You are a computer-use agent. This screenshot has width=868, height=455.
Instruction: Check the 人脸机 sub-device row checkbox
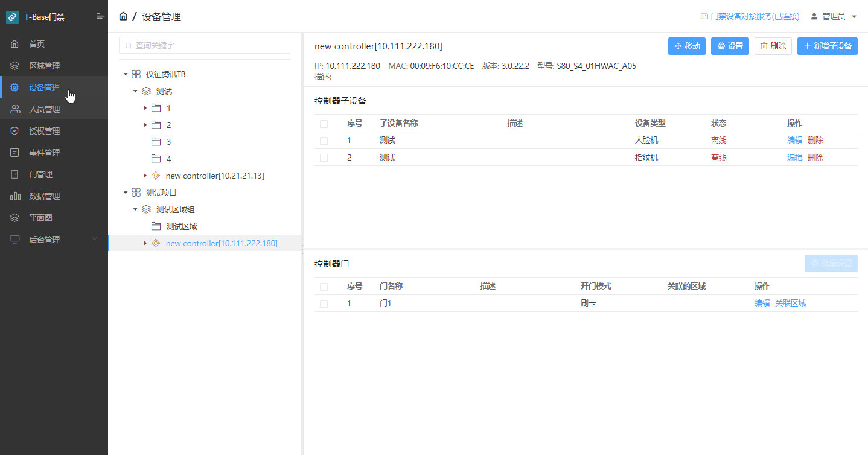coord(324,141)
